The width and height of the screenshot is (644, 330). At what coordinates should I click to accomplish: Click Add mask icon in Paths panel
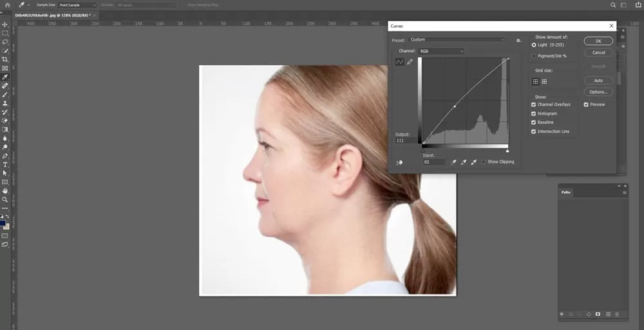point(598,315)
